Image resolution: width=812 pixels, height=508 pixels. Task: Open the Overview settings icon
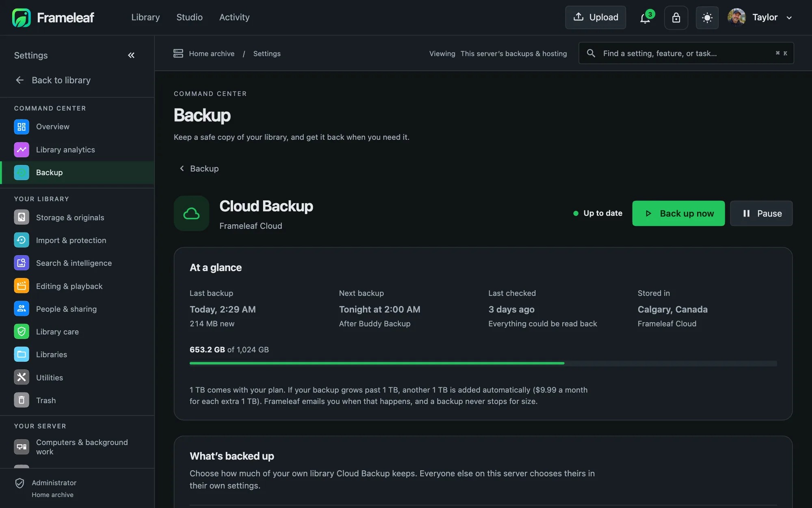(22, 127)
